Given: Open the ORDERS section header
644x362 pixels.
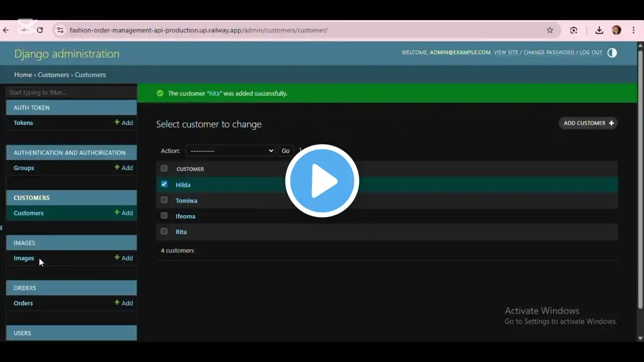Looking at the screenshot, I should click(x=25, y=288).
